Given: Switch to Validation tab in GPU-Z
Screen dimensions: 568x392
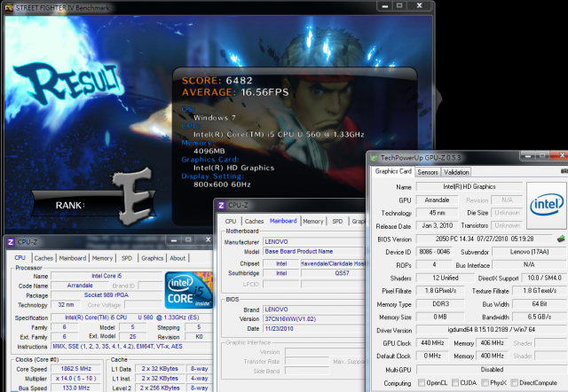Looking at the screenshot, I should (x=456, y=172).
